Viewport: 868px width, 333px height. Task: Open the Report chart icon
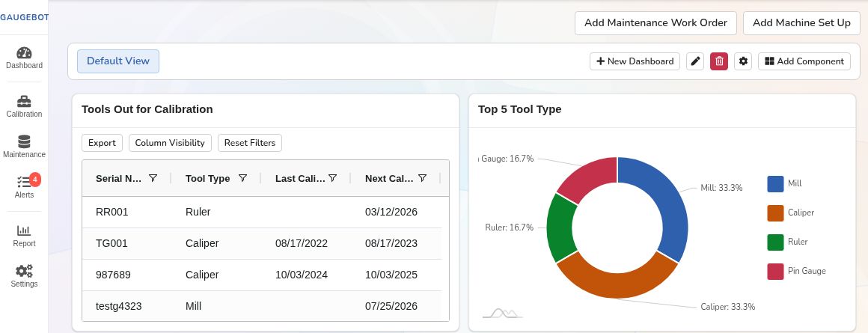[24, 230]
